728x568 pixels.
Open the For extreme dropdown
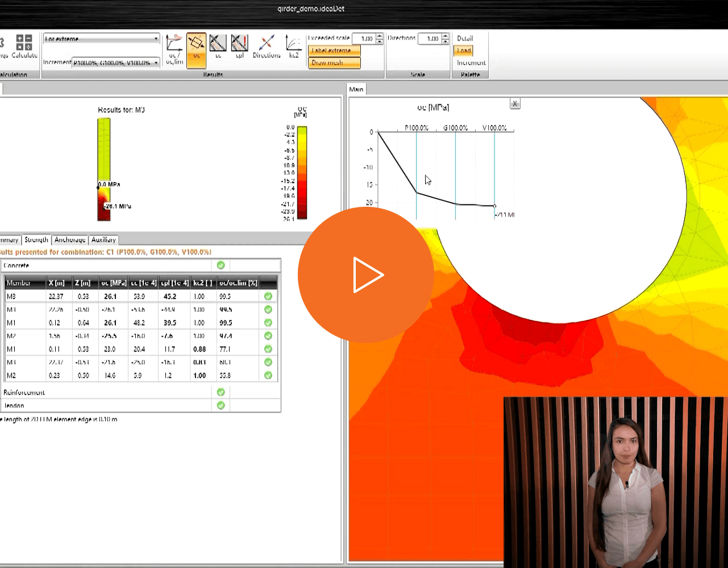click(x=102, y=39)
